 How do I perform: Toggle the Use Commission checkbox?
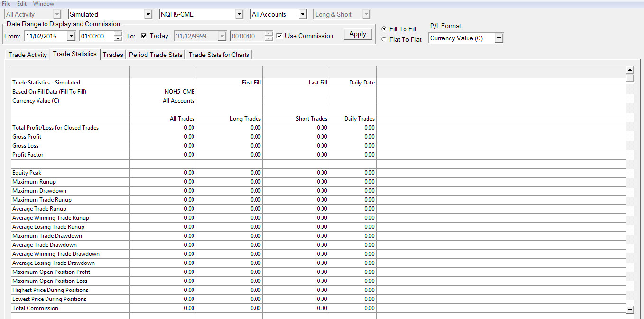click(279, 36)
